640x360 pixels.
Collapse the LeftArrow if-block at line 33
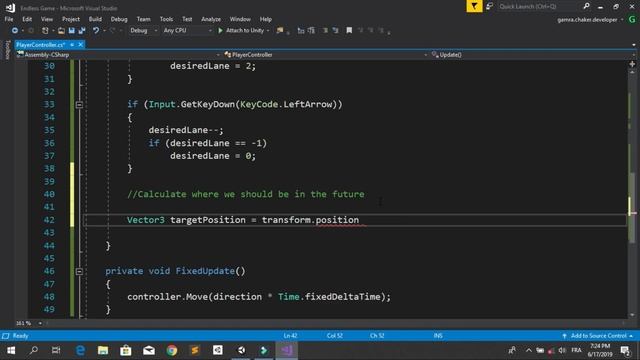(x=79, y=105)
